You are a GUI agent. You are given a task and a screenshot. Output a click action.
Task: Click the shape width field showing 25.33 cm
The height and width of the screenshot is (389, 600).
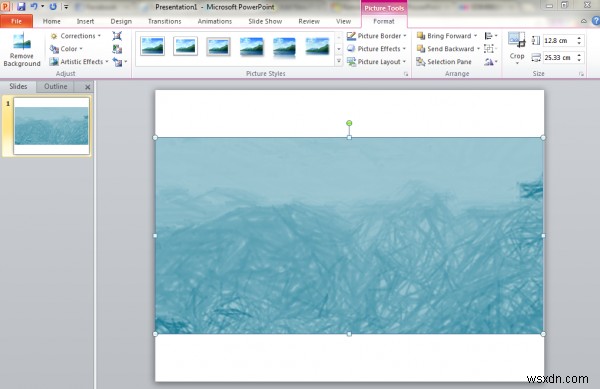[x=559, y=58]
